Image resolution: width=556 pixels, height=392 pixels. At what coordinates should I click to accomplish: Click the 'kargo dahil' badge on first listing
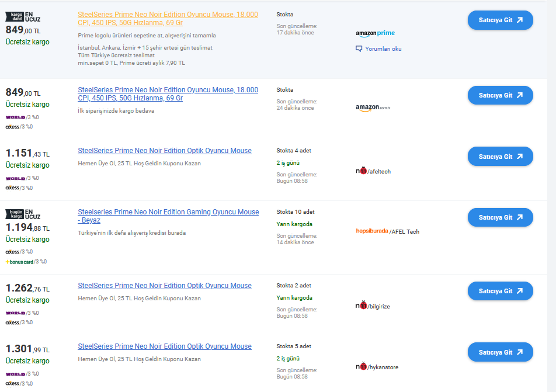[x=14, y=17]
